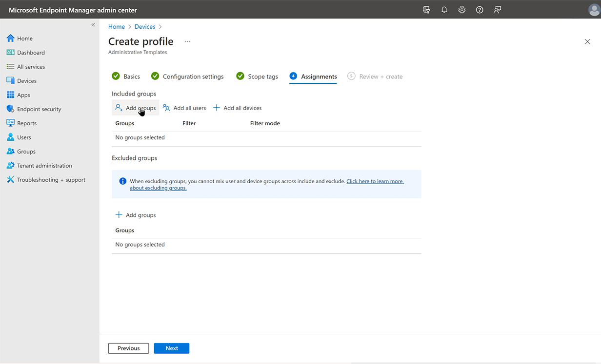Click the Tenant administration icon
This screenshot has height=364, width=601.
[x=10, y=166]
